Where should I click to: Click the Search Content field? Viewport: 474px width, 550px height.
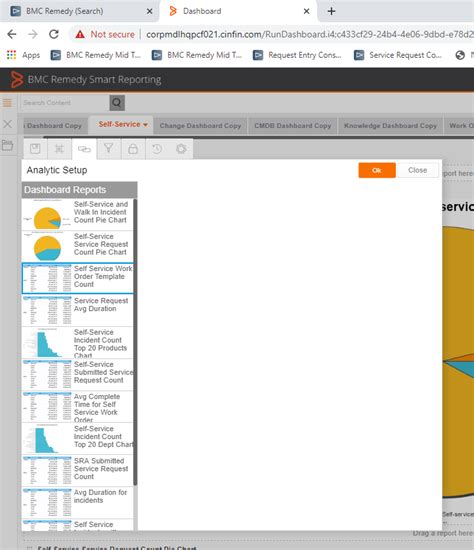coord(65,103)
